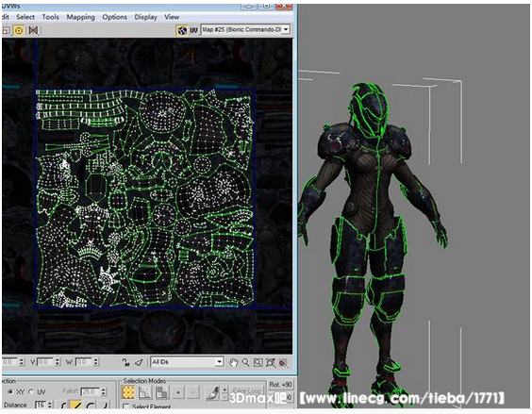532x414 pixels.
Task: Click the Filter Selected Faces icon
Action: (139, 362)
